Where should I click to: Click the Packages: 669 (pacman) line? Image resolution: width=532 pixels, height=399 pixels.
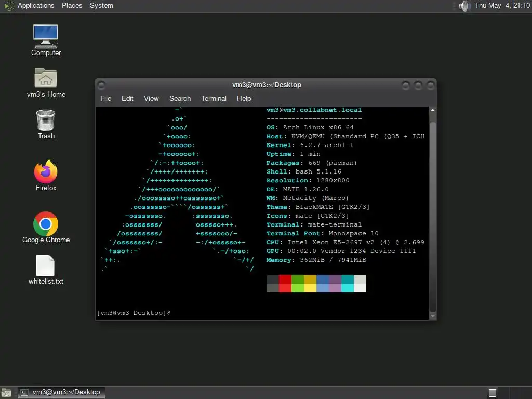coord(312,163)
